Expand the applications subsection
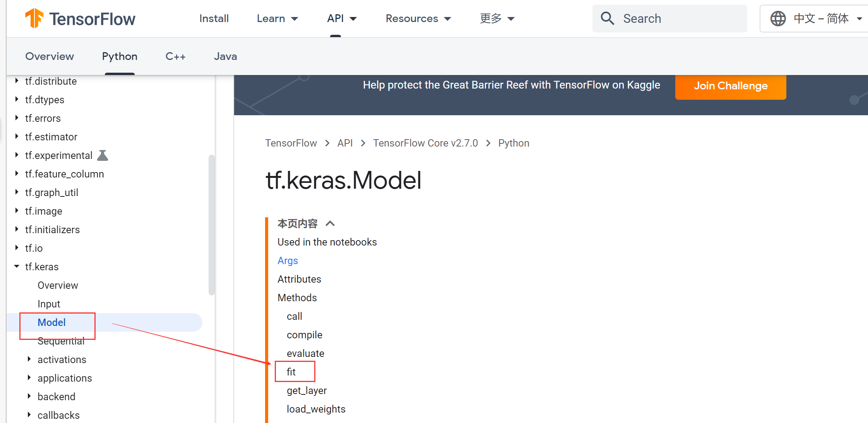This screenshot has width=868, height=423. pos(29,378)
